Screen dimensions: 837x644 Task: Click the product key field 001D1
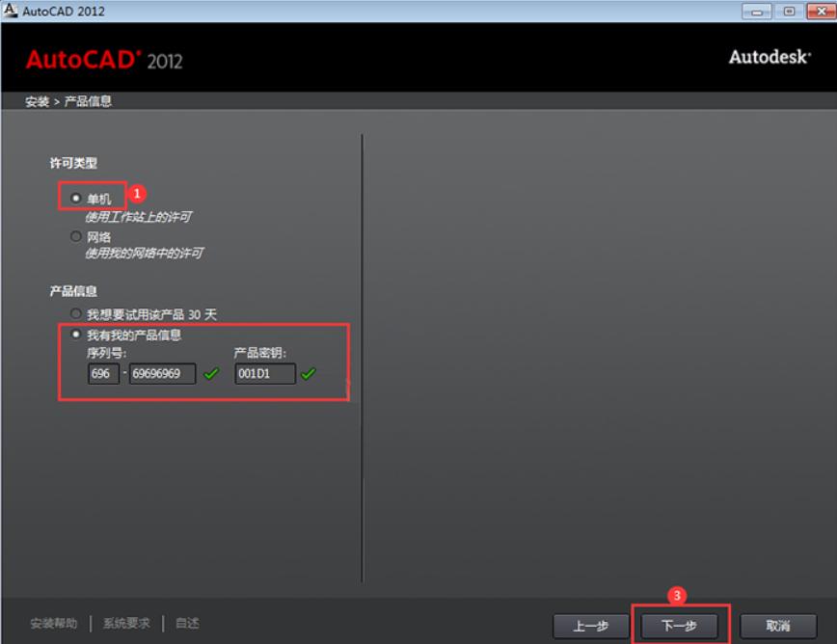pos(265,373)
